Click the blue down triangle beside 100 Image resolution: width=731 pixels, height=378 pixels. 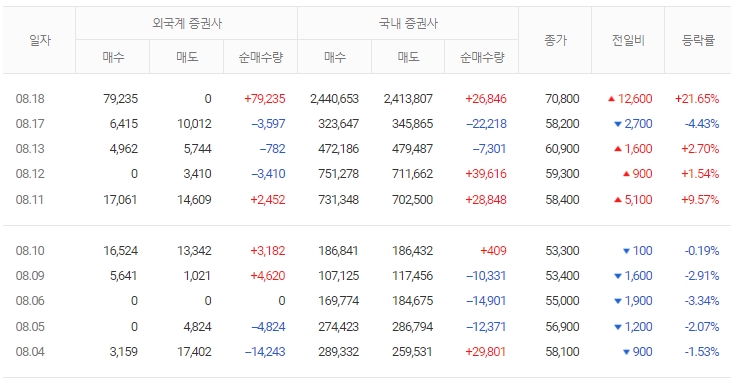627,251
